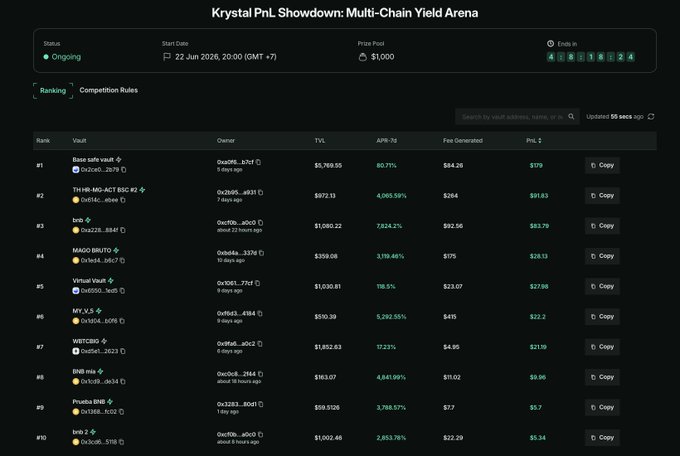Copy vault address 0x3cd6...5118
Screen dimensions: 680x456
[121, 442]
